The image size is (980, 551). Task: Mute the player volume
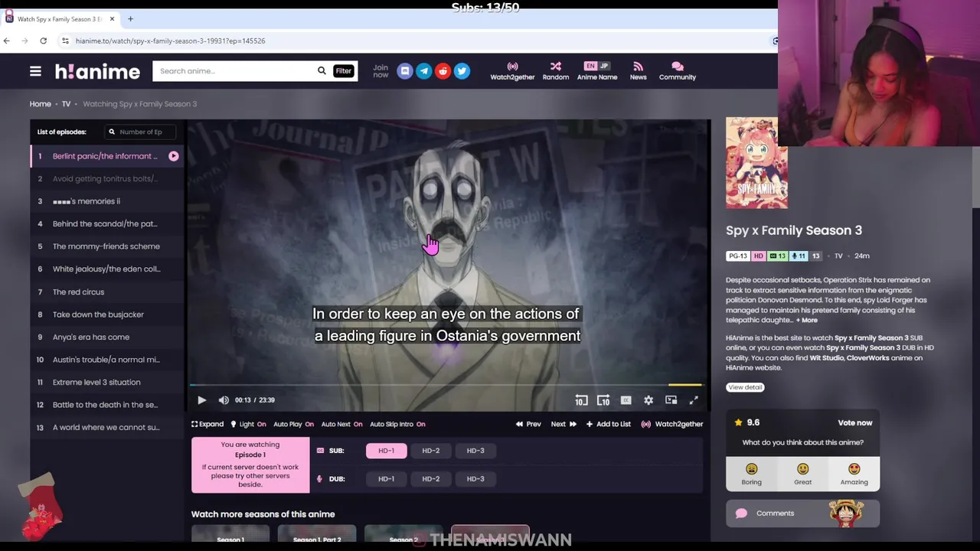pyautogui.click(x=224, y=400)
